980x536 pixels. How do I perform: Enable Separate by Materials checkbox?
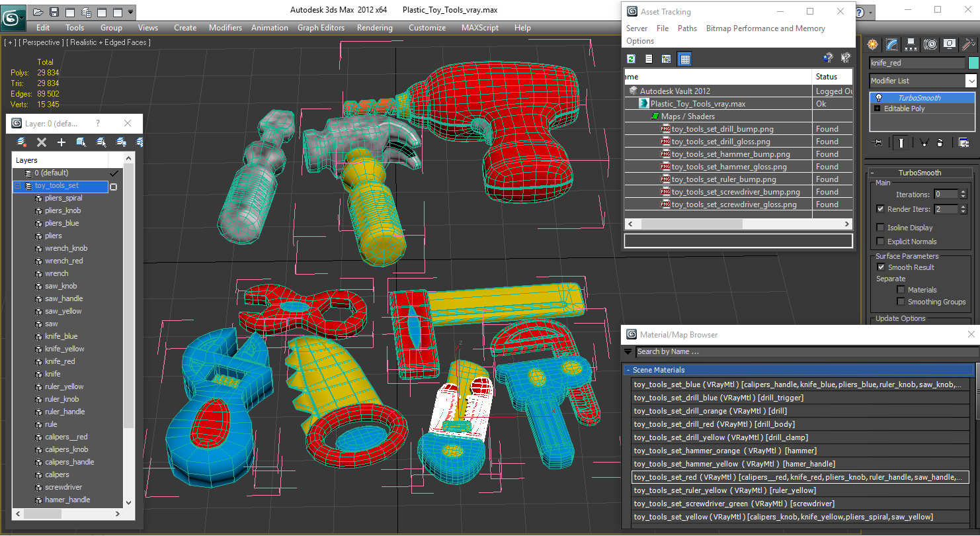901,290
